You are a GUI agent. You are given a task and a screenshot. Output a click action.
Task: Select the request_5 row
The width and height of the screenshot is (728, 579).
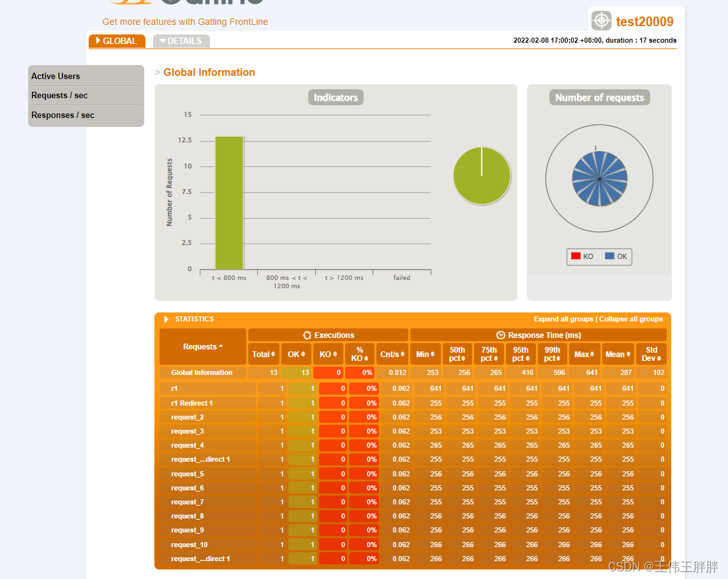[x=412, y=474]
